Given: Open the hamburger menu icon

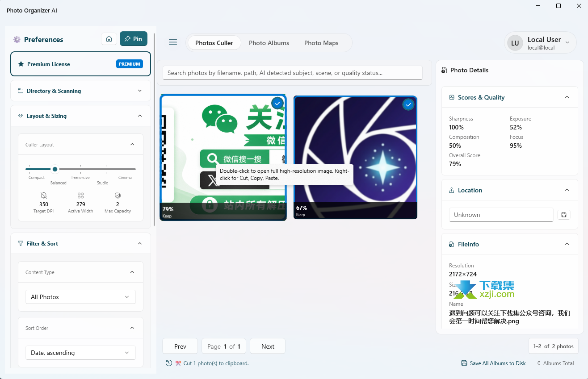Looking at the screenshot, I should 173,42.
